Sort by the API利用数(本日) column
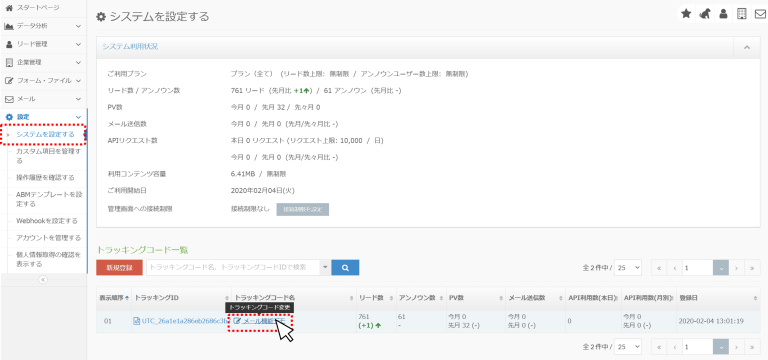The image size is (768, 360). [592, 298]
